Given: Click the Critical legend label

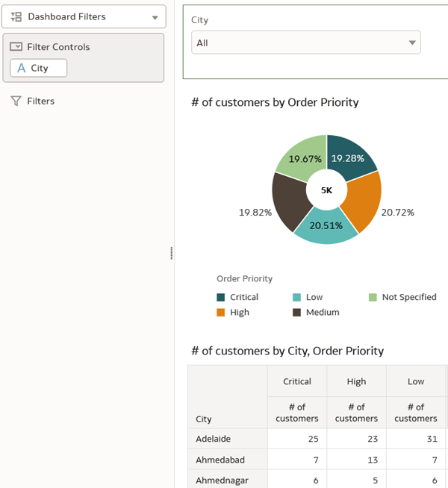Looking at the screenshot, I should [244, 297].
